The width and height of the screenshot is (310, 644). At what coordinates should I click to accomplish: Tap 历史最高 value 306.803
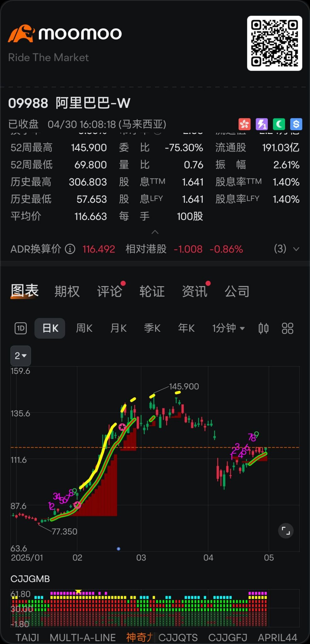coord(88,182)
